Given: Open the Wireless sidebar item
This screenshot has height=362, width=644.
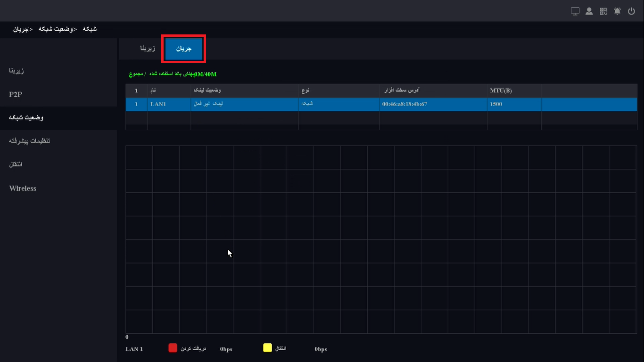Looking at the screenshot, I should pyautogui.click(x=23, y=188).
